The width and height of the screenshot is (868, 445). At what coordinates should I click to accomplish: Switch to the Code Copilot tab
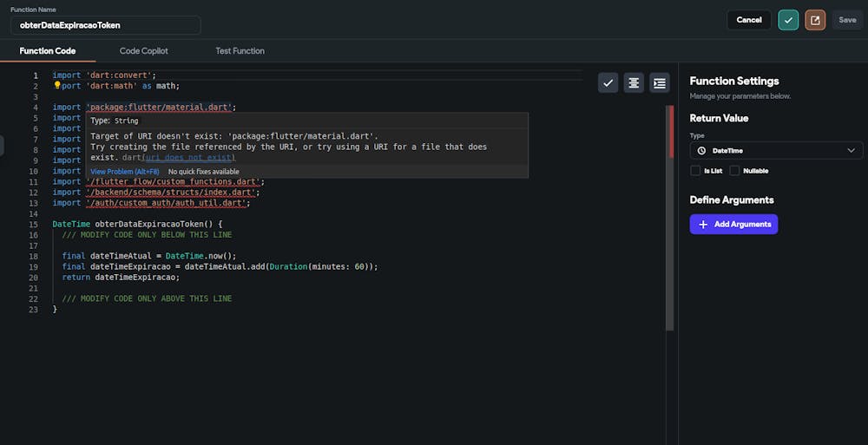coord(144,51)
